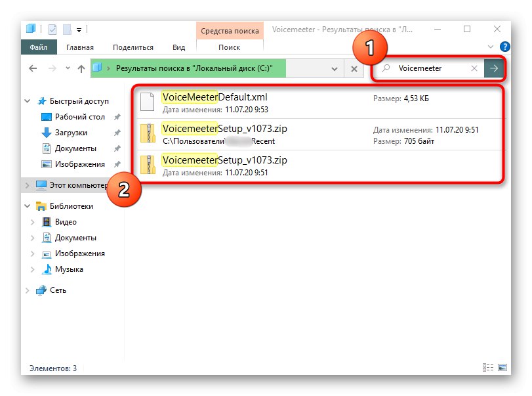The width and height of the screenshot is (532, 396).
Task: Open Сеть in the navigation pane
Action: 58,290
